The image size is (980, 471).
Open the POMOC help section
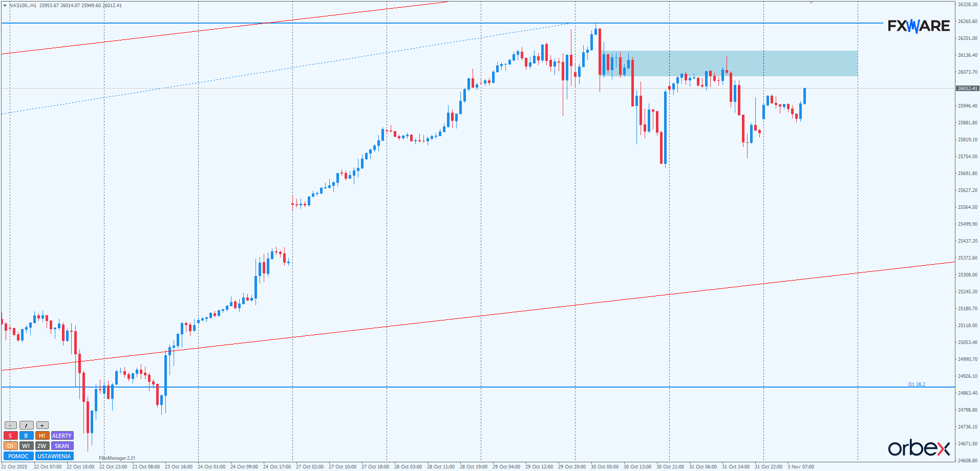(x=18, y=456)
